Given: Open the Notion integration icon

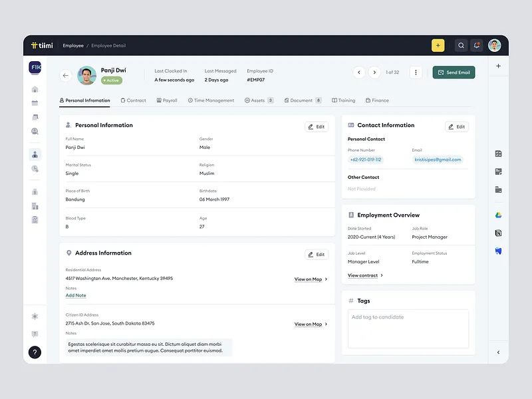Looking at the screenshot, I should click(x=498, y=233).
